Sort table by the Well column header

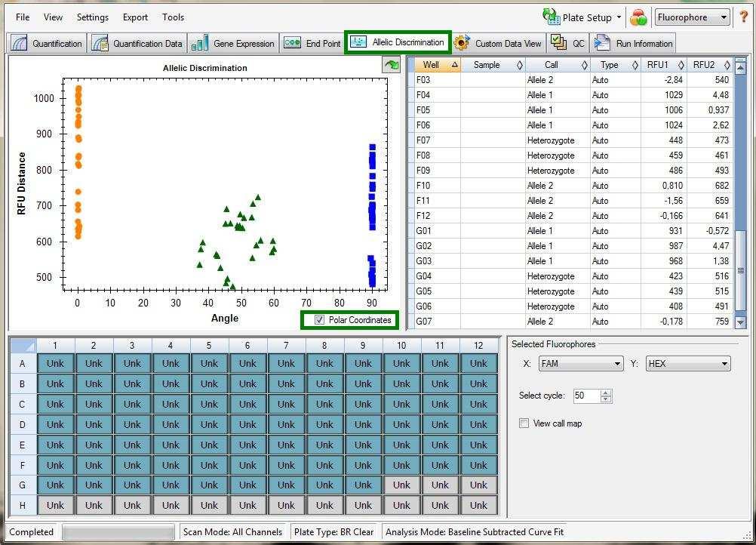click(438, 65)
